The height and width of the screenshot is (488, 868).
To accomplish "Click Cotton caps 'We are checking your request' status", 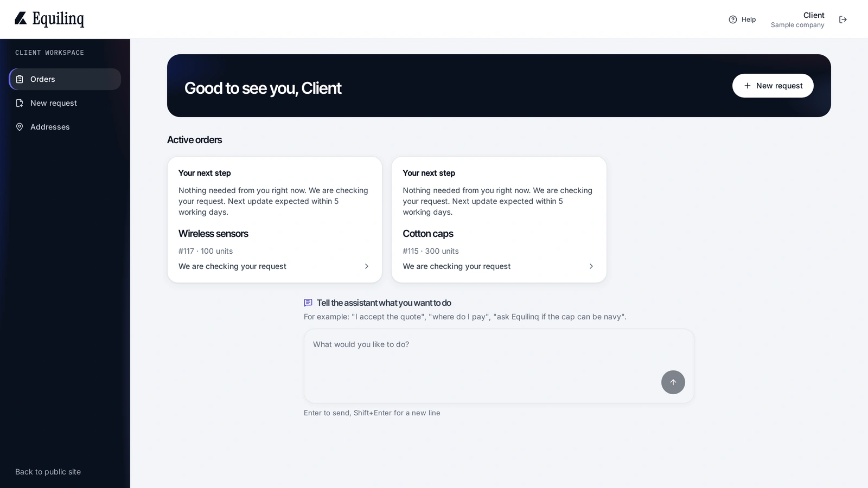I will click(457, 266).
